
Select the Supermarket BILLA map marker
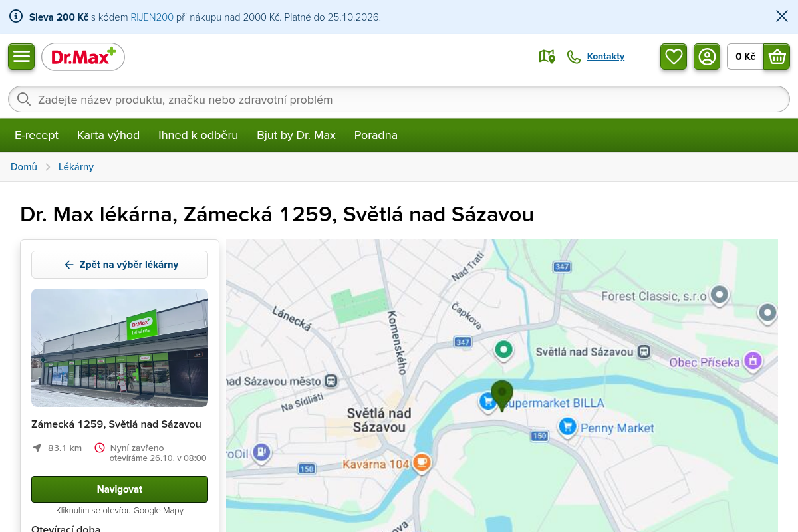(x=488, y=401)
